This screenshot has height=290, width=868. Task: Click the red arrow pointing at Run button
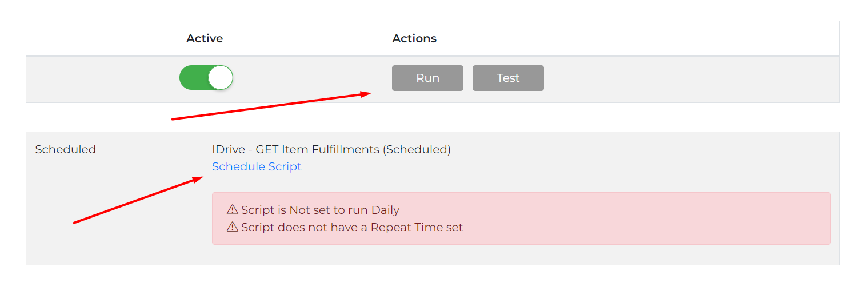(271, 106)
